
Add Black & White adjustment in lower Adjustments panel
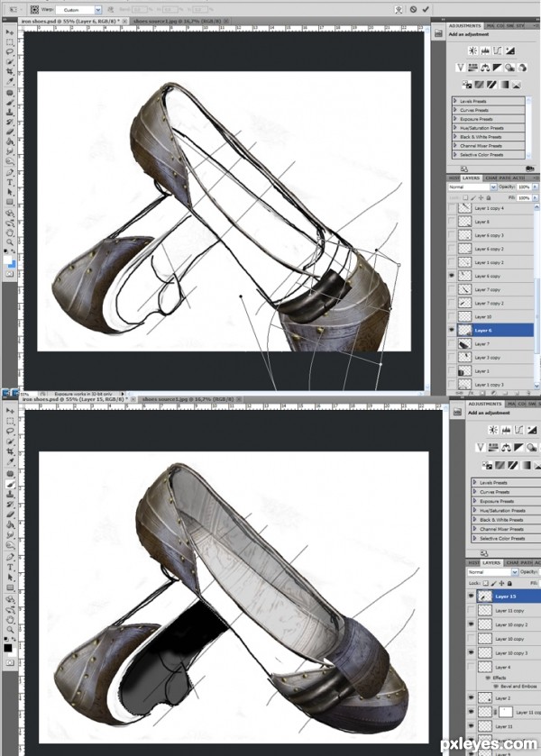518,448
